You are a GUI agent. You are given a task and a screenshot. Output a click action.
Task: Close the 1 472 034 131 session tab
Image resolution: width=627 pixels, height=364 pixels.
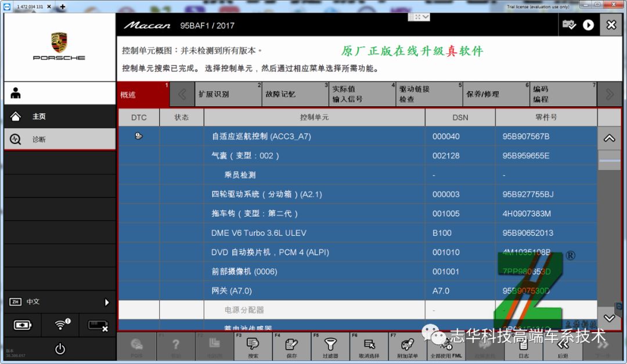pos(49,6)
